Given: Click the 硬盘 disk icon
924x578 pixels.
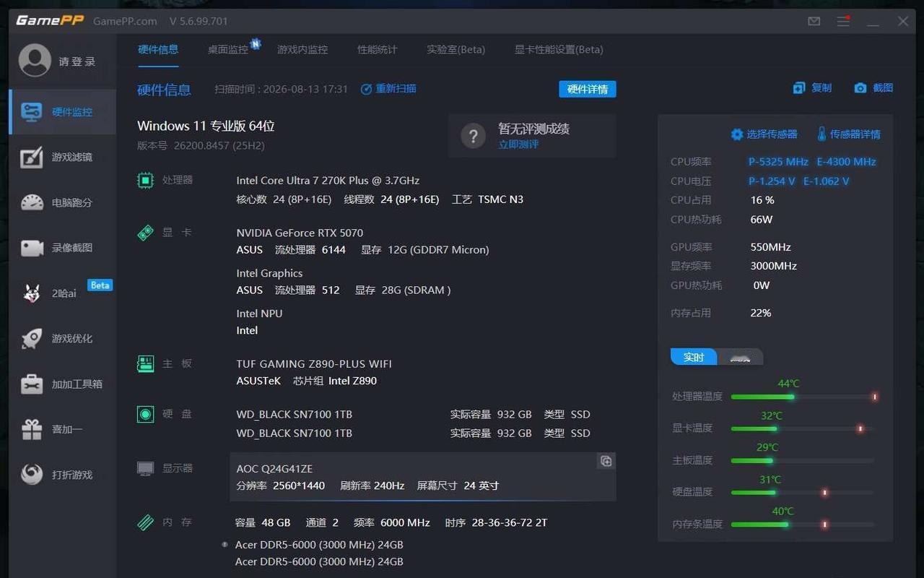Looking at the screenshot, I should pyautogui.click(x=145, y=414).
